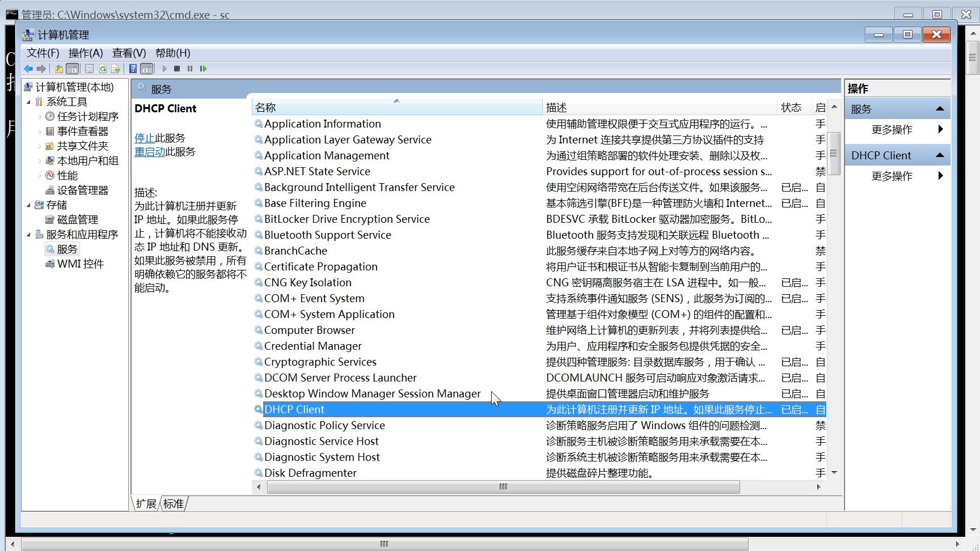Click the 重启动 link to restart service
980x551 pixels.
pos(150,151)
